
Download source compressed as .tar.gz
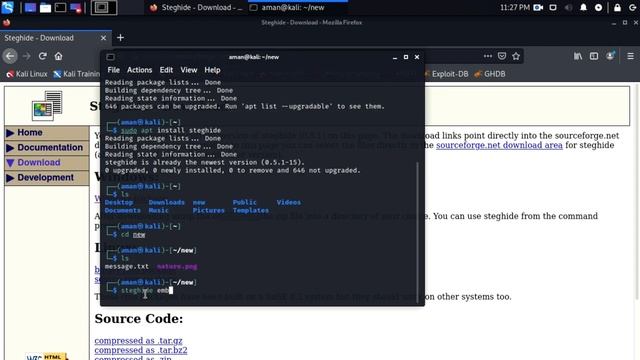(138, 340)
